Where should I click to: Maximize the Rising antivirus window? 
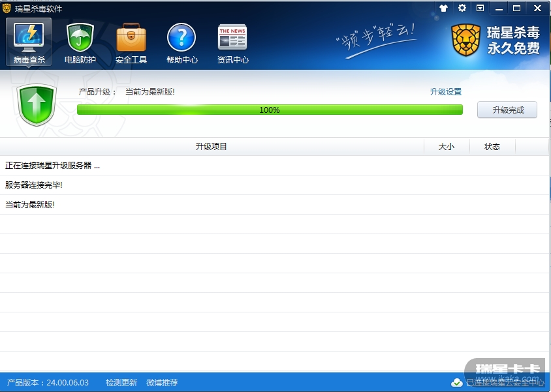click(516, 8)
